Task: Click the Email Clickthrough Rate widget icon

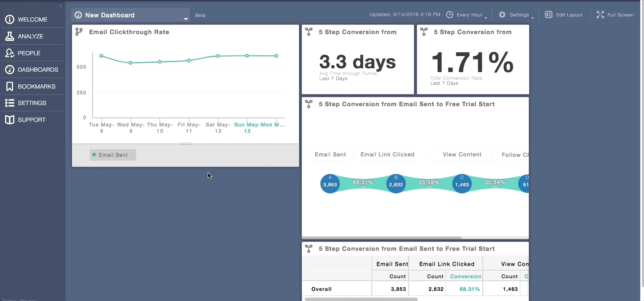Action: 79,32
